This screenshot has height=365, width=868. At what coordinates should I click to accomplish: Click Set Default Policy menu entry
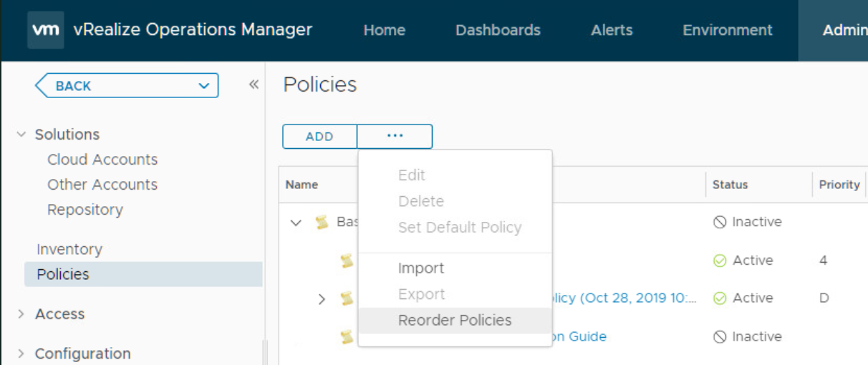(x=460, y=228)
